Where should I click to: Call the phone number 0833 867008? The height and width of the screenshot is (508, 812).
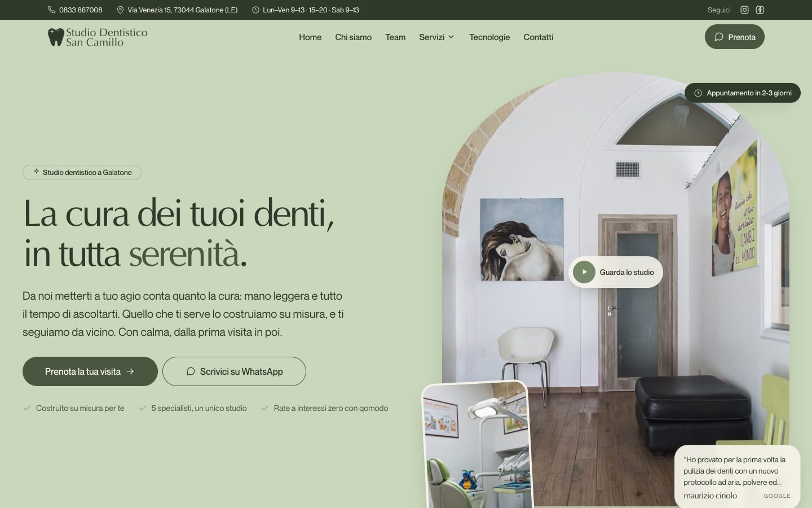click(81, 10)
